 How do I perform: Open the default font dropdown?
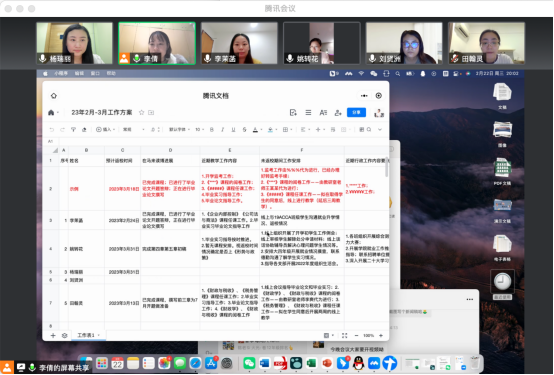179,130
